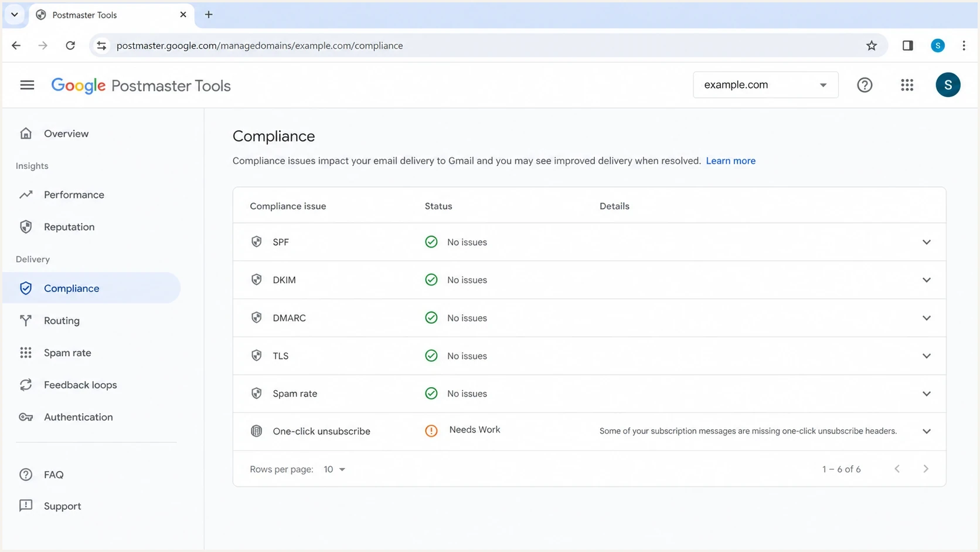This screenshot has height=552, width=980.
Task: Click the Reputation shield icon in sidebar
Action: [26, 227]
